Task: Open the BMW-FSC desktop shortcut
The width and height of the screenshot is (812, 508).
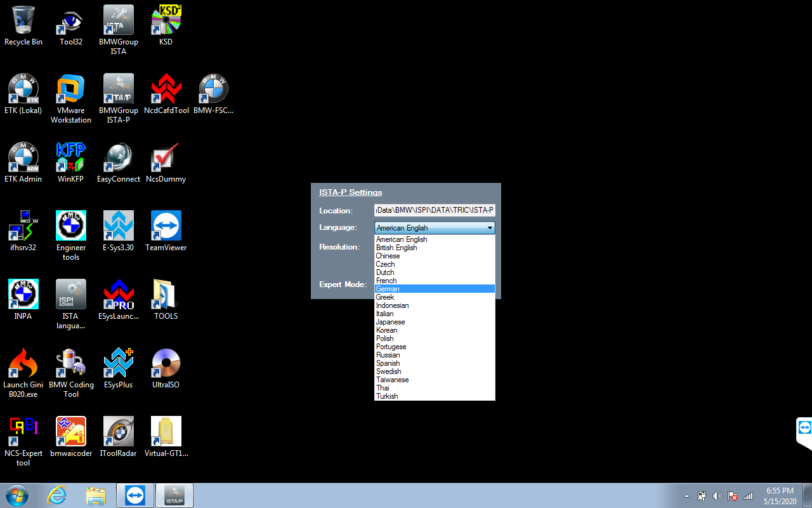Action: click(214, 94)
